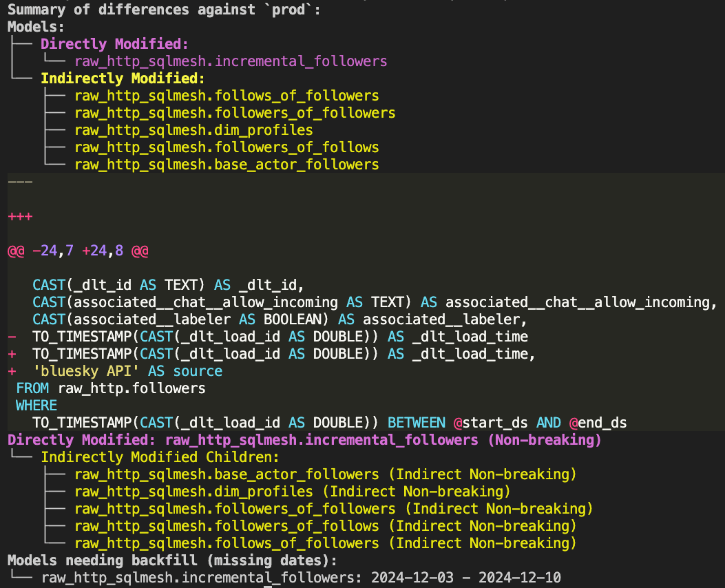The width and height of the screenshot is (725, 588).
Task: Select raw_http_sqlmesh.dim_profiles in top model list
Action: (x=193, y=130)
